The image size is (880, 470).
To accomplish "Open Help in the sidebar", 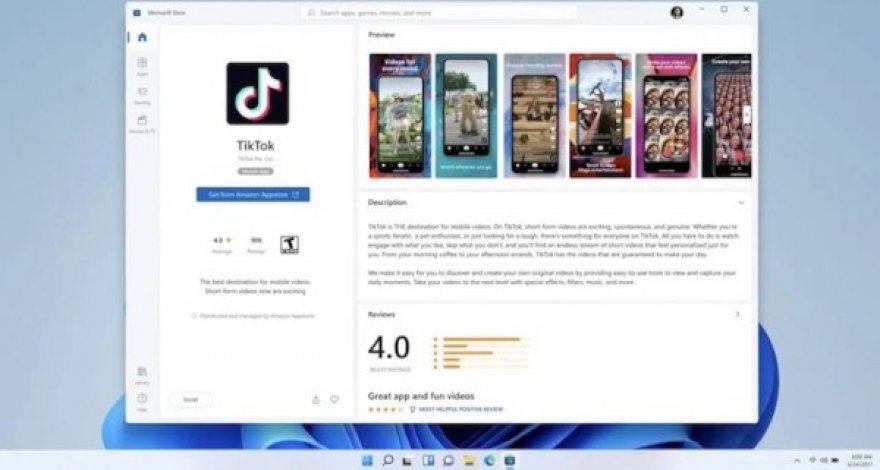I will click(x=143, y=402).
